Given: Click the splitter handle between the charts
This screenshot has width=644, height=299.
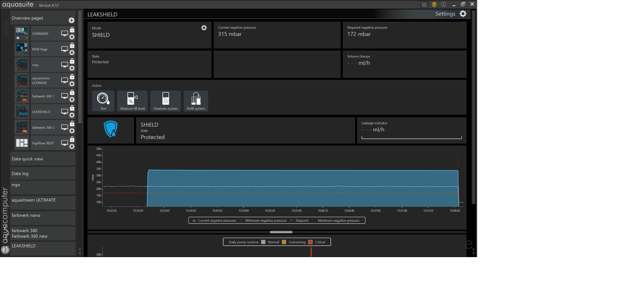Looking at the screenshot, I should pyautogui.click(x=281, y=232).
